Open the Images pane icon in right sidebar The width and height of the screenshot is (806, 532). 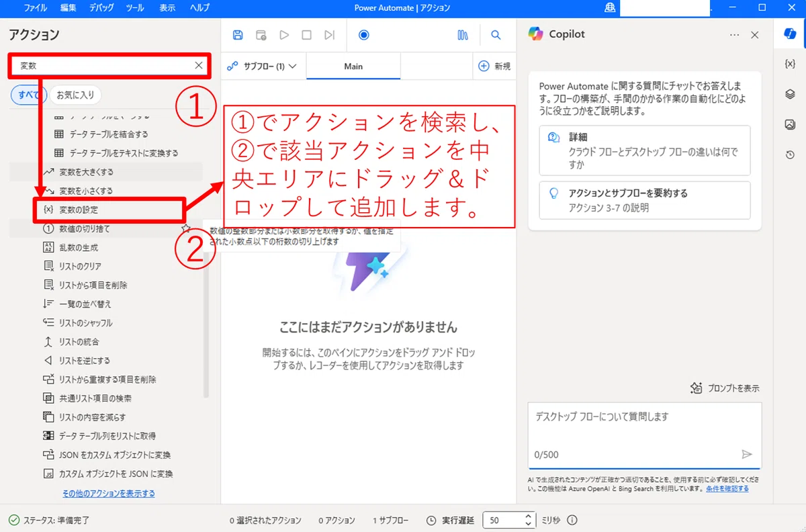pos(790,124)
